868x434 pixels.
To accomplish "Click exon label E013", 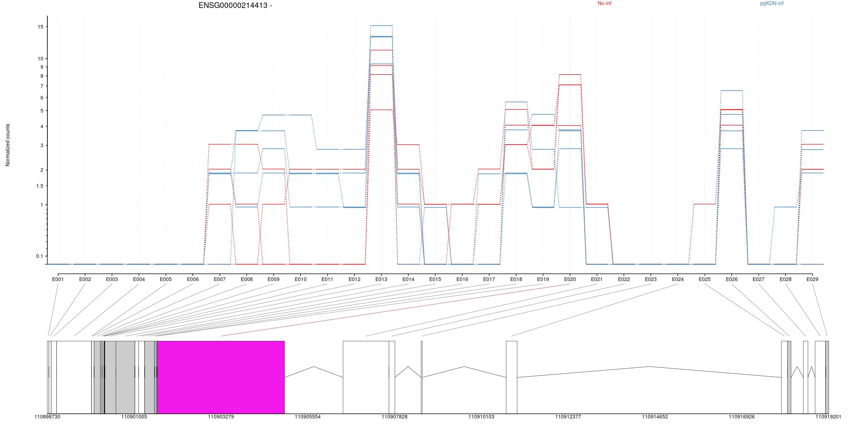I will click(381, 279).
